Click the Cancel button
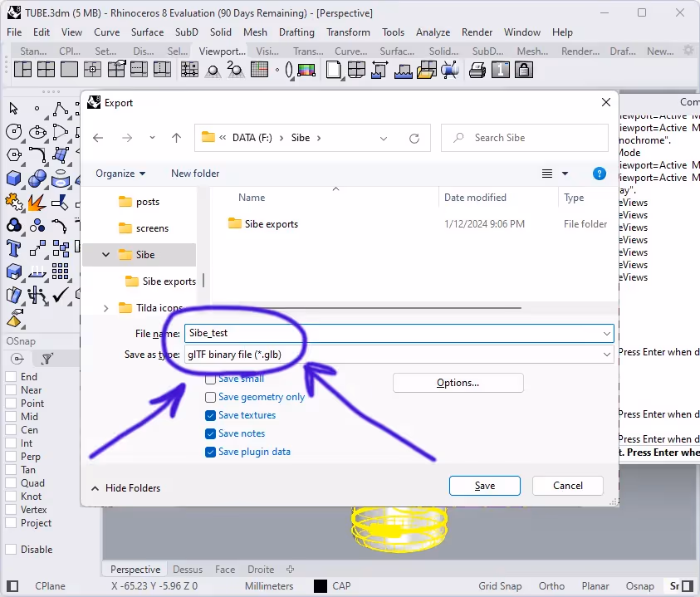Screen dimensions: 700x597 (x=568, y=486)
